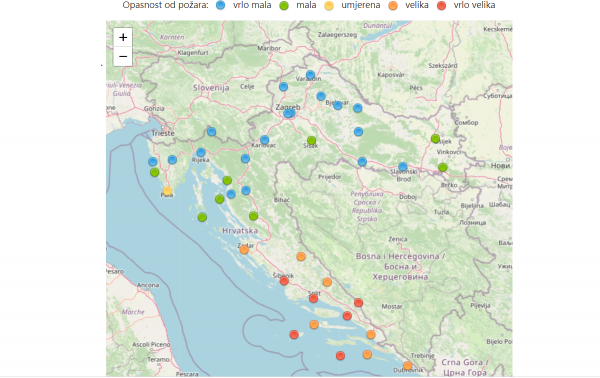
Task: Click the blue marker at Slavonski Brod
Action: click(x=403, y=167)
